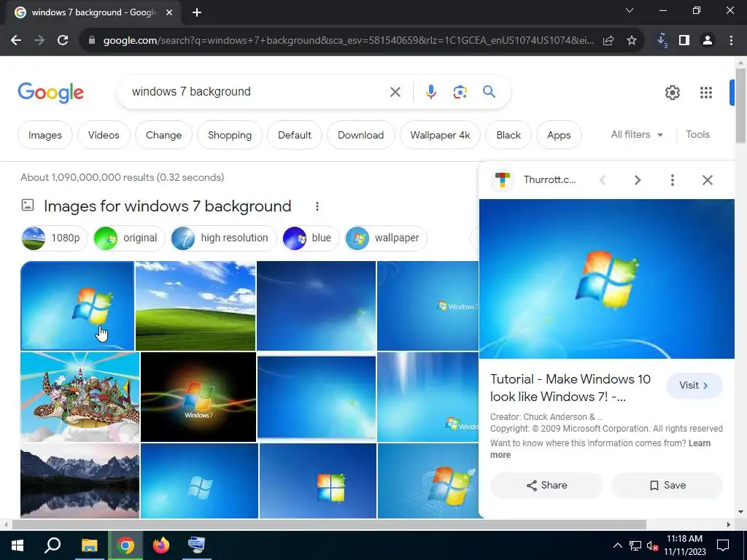Select the Shopping filter chip
Screen dimensions: 747x560
tap(230, 135)
